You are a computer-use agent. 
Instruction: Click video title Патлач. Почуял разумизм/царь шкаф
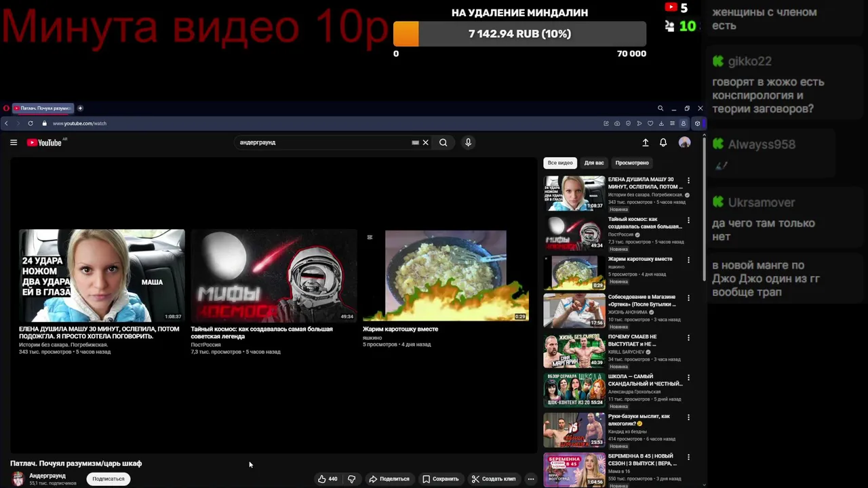pos(76,464)
